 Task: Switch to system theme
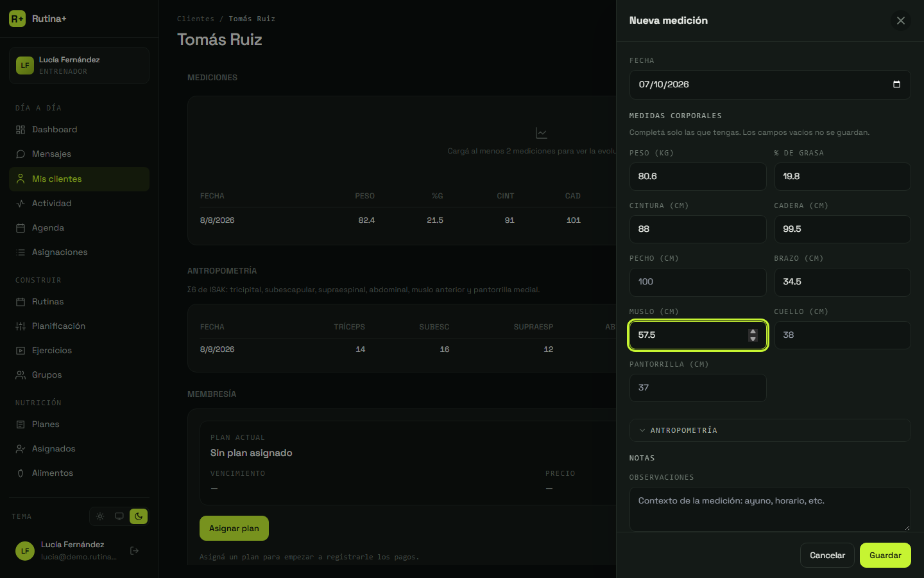point(119,516)
